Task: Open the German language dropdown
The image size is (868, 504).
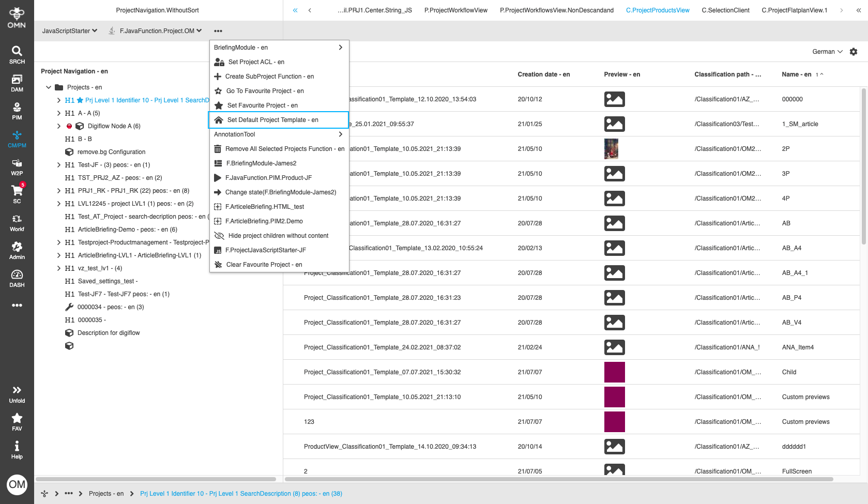Action: click(826, 52)
